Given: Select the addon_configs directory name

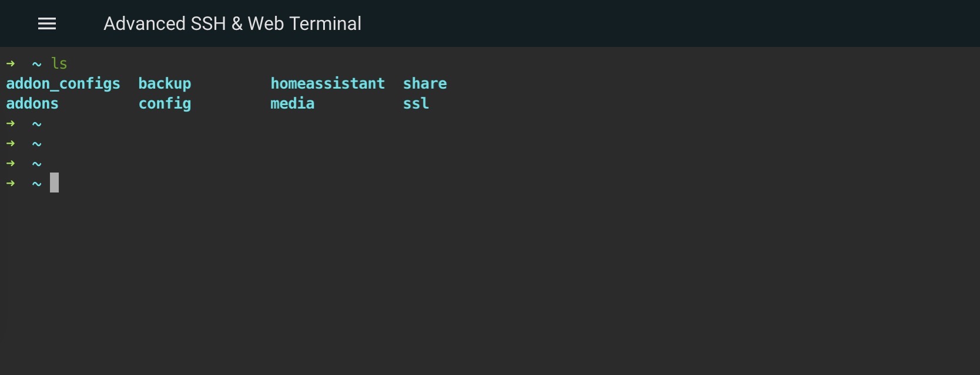Looking at the screenshot, I should 63,84.
